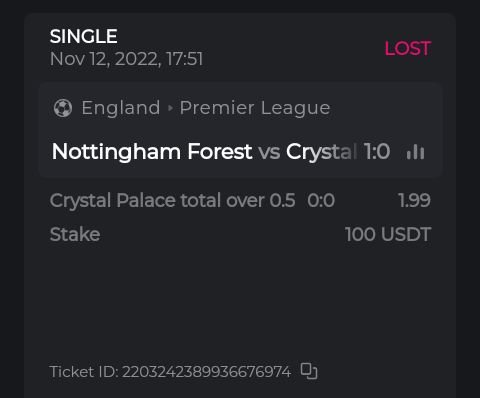Image resolution: width=480 pixels, height=398 pixels.
Task: Click the Stake label
Action: 75,234
